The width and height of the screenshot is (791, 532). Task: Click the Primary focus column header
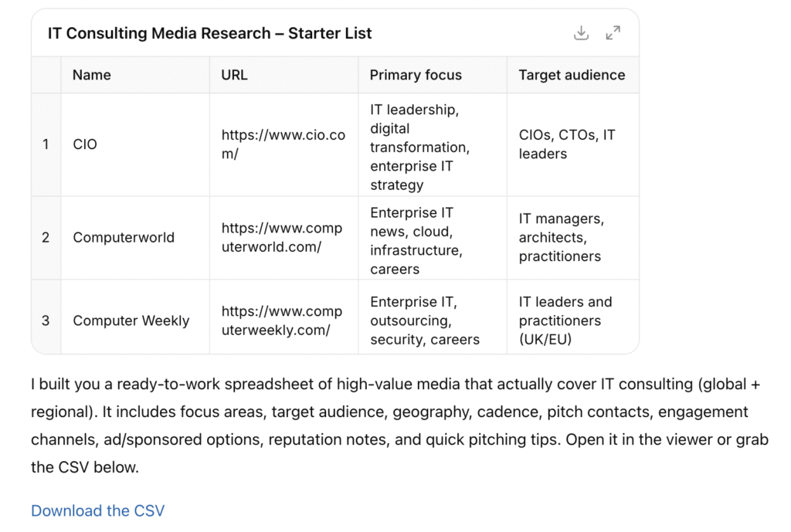coord(416,75)
